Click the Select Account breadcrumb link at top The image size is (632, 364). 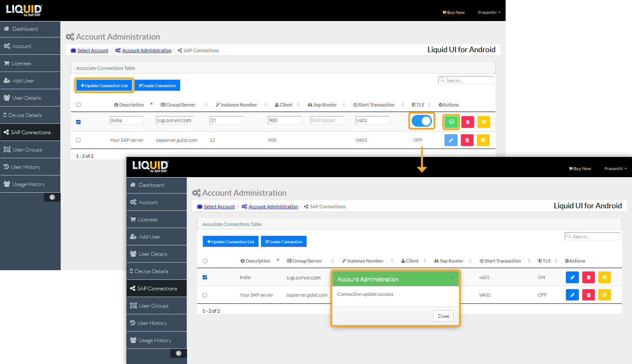93,50
